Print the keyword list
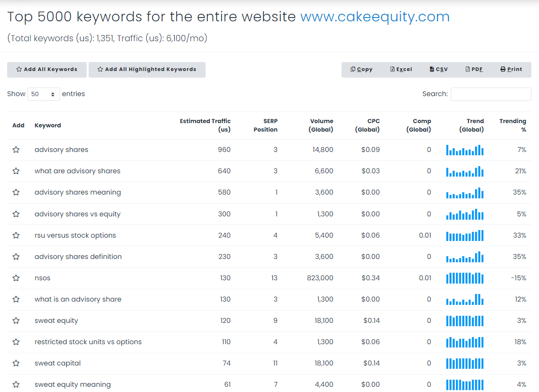This screenshot has width=539, height=392. (511, 69)
